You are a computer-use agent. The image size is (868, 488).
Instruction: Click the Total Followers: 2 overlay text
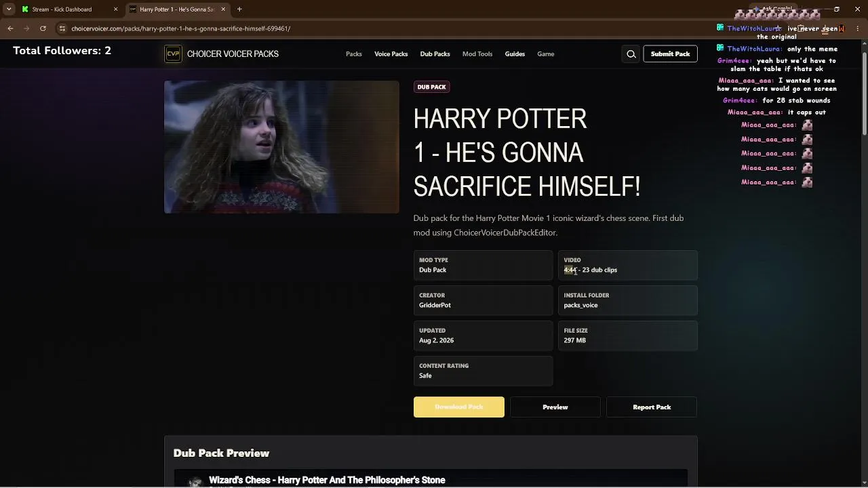click(62, 51)
